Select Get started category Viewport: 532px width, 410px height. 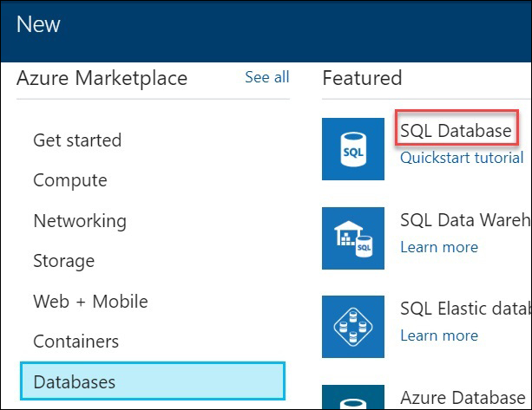(x=77, y=140)
